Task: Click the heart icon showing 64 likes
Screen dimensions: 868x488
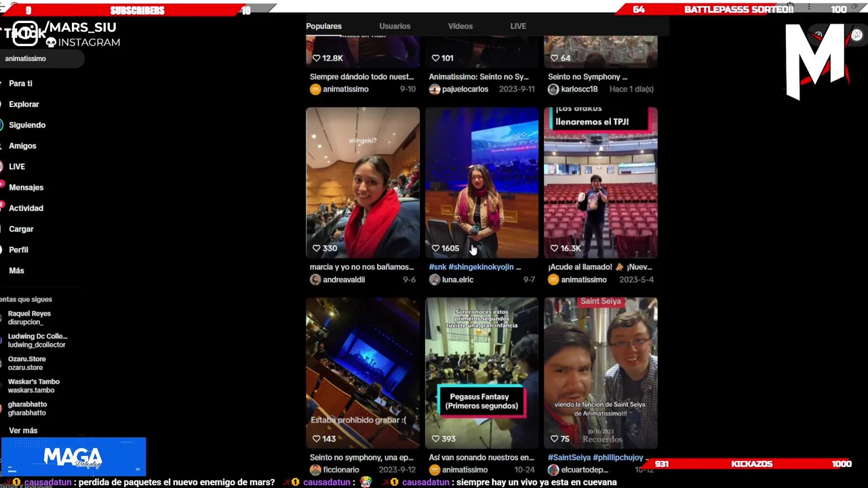Action: 554,58
